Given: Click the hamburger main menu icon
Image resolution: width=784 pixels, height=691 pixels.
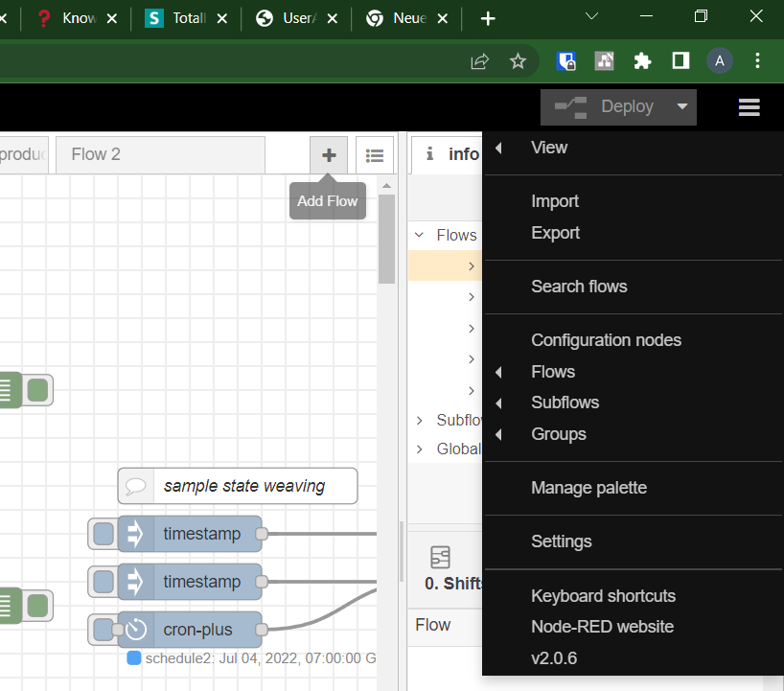Looking at the screenshot, I should click(x=749, y=107).
